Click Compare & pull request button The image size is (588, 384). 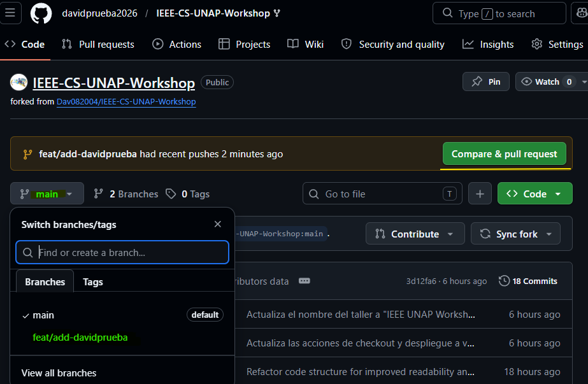[505, 153]
